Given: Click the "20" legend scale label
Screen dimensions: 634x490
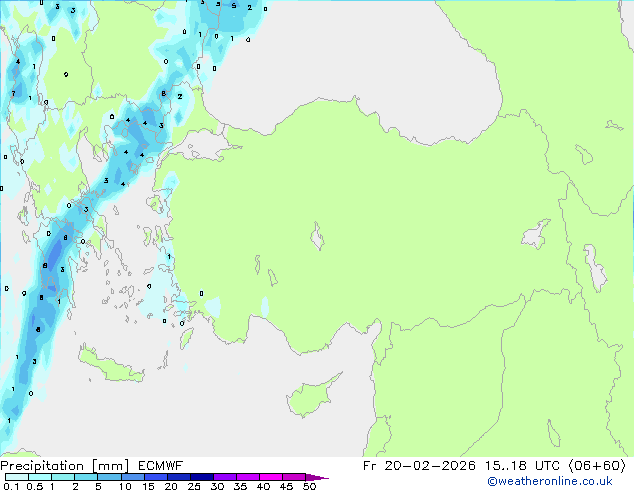Looking at the screenshot, I should [171, 486].
